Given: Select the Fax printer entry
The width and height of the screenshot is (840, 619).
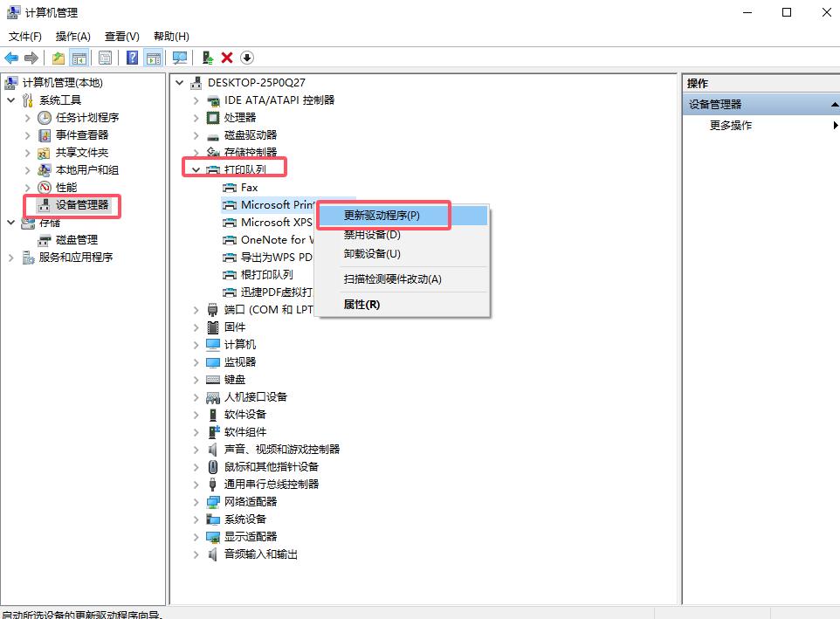Looking at the screenshot, I should click(249, 187).
